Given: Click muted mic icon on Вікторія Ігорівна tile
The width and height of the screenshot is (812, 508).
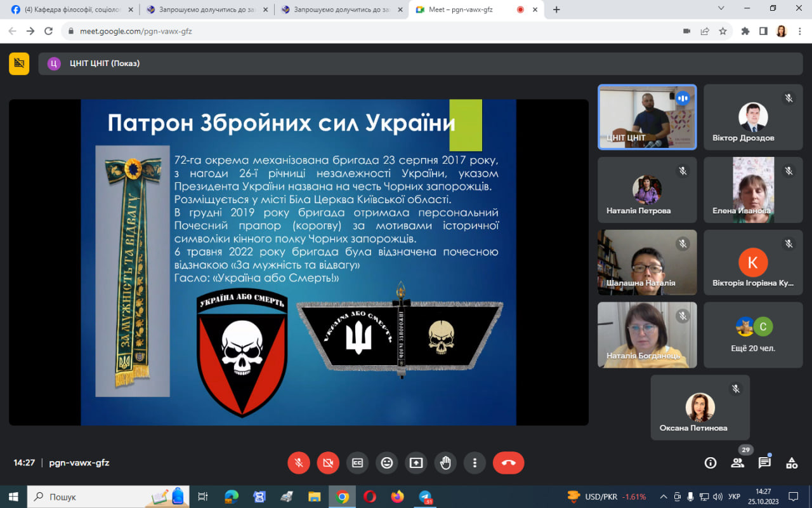Looking at the screenshot, I should click(789, 243).
